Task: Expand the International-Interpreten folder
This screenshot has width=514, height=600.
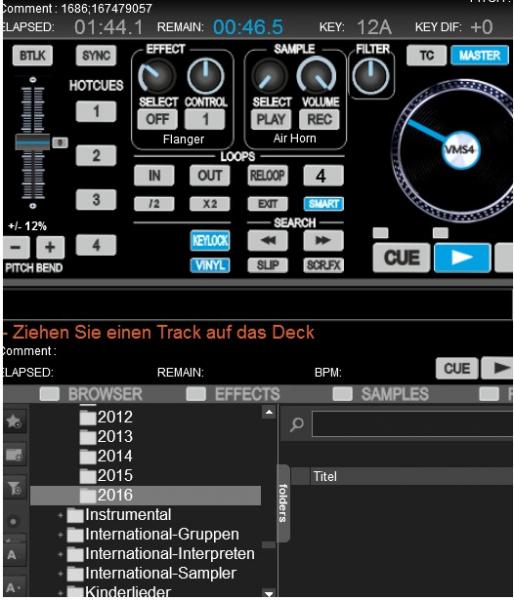Action: point(60,554)
